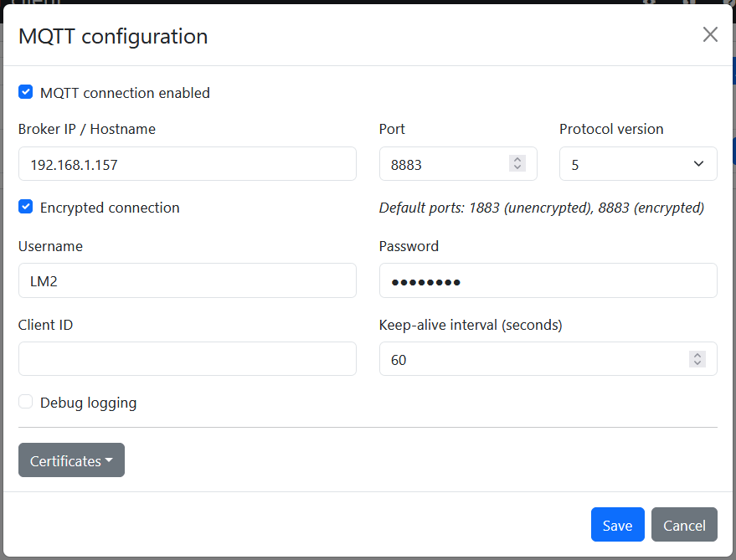Open Protocol version dropdown
The height and width of the screenshot is (560, 736).
pos(638,164)
